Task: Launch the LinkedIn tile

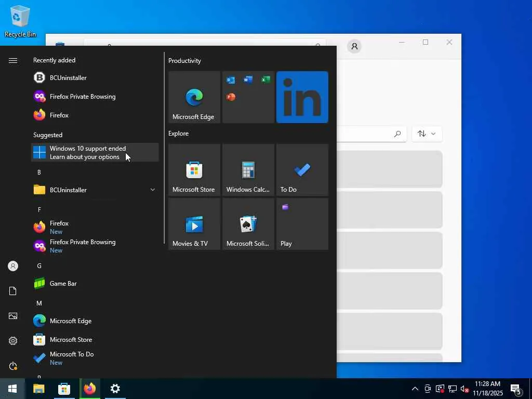Action: tap(302, 97)
